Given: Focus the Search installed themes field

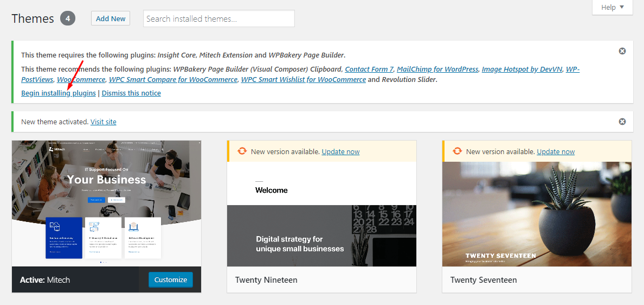Looking at the screenshot, I should point(219,18).
